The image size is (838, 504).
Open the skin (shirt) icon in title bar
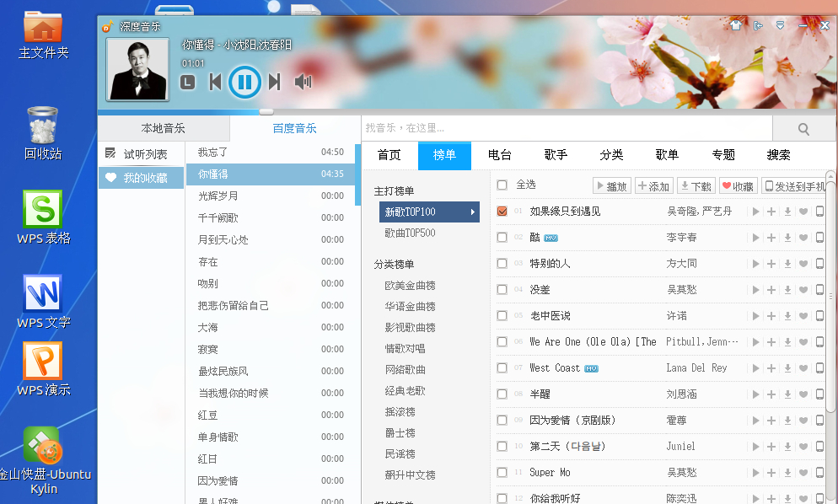click(x=736, y=25)
